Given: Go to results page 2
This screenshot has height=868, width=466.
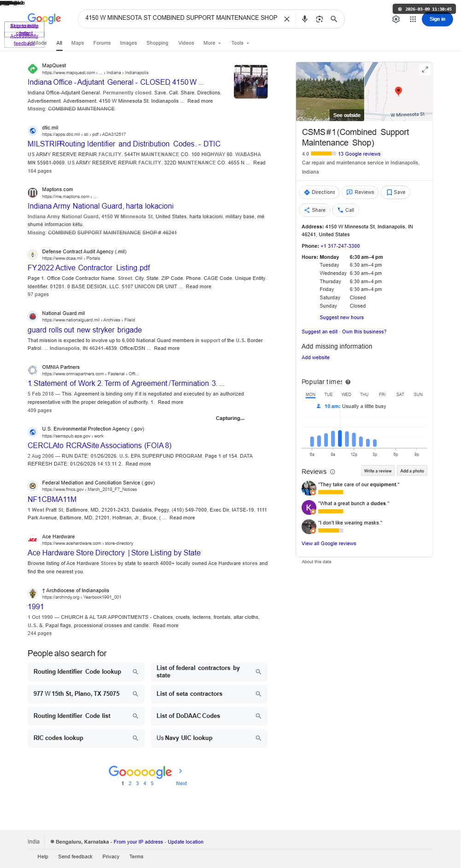Looking at the screenshot, I should point(130,783).
